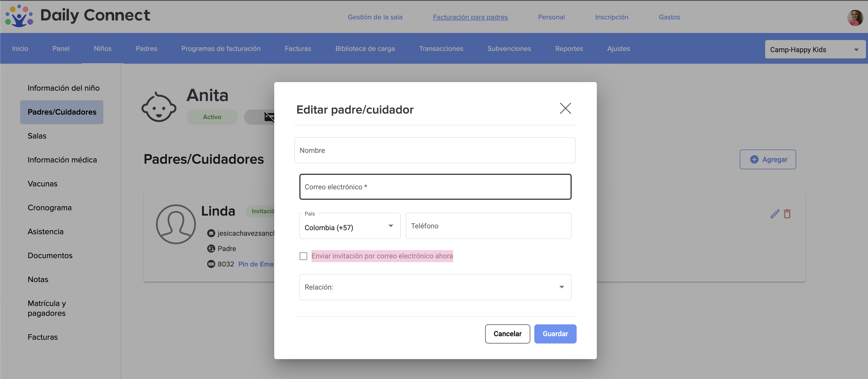Close the Editar padre/cuidador dialog

[565, 108]
